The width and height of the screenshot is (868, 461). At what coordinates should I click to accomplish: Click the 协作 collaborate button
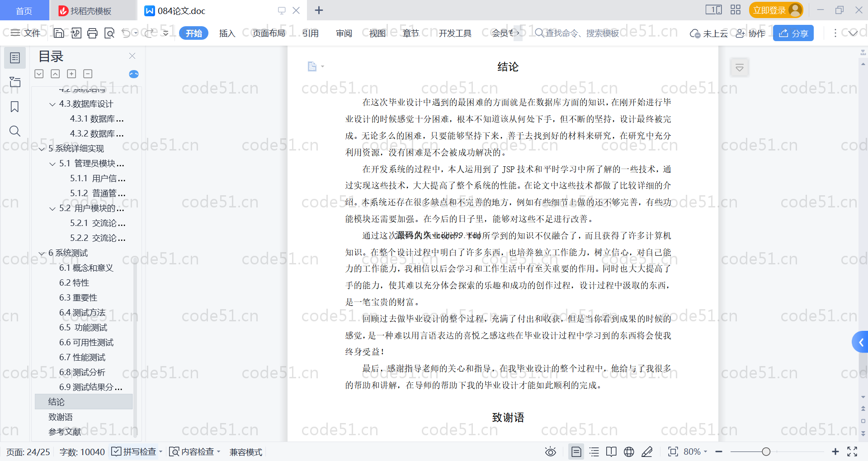click(x=750, y=33)
